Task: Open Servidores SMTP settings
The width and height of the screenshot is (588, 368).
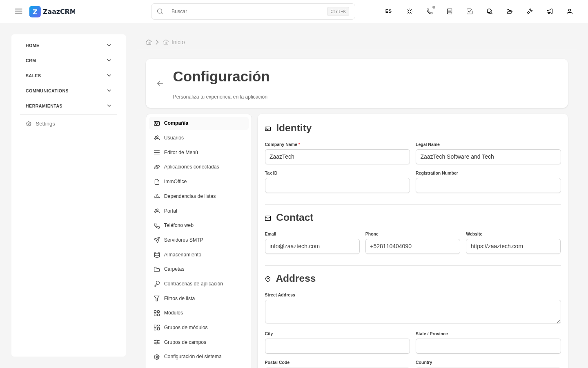Action: (199, 240)
